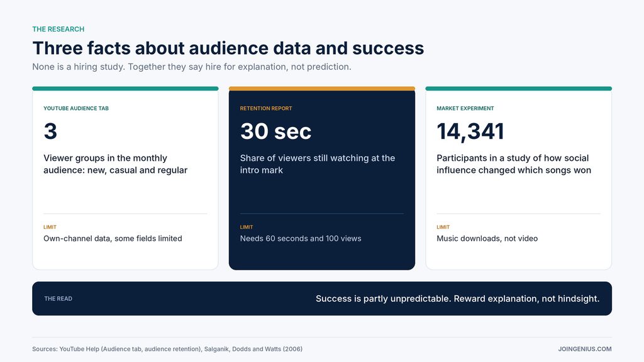644x362 pixels.
Task: Click the LIMIT label in the YouTube Audience Tab card
Action: pyautogui.click(x=50, y=227)
